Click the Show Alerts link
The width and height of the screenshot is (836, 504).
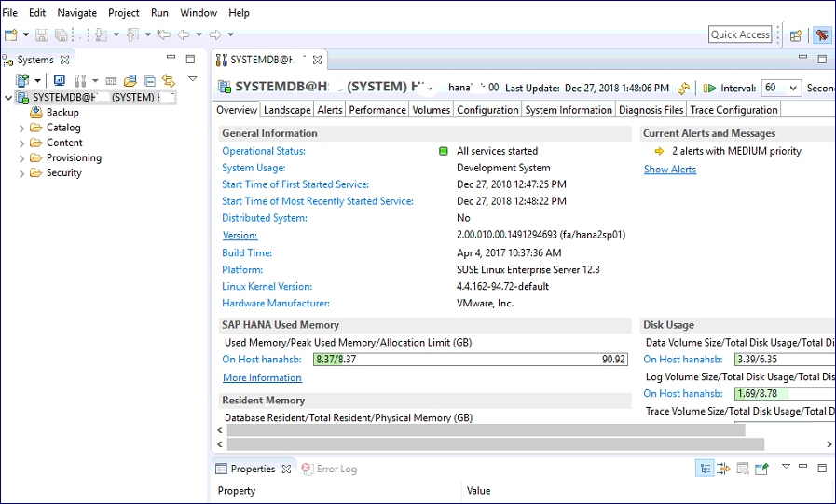click(670, 170)
